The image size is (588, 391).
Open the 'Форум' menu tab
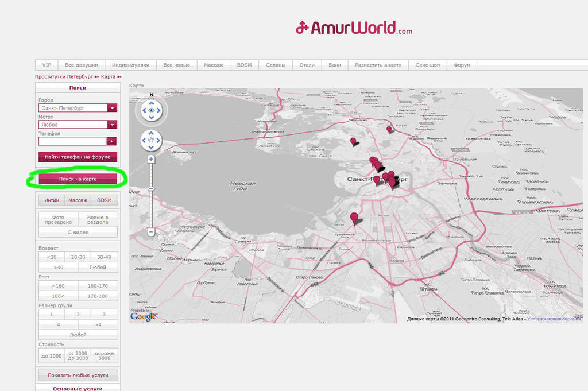point(462,65)
